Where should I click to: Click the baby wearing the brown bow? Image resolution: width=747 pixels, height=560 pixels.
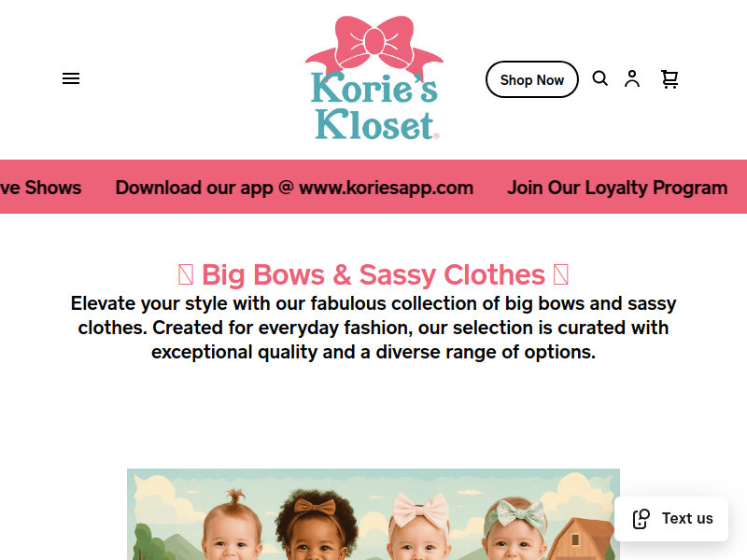coord(315,526)
